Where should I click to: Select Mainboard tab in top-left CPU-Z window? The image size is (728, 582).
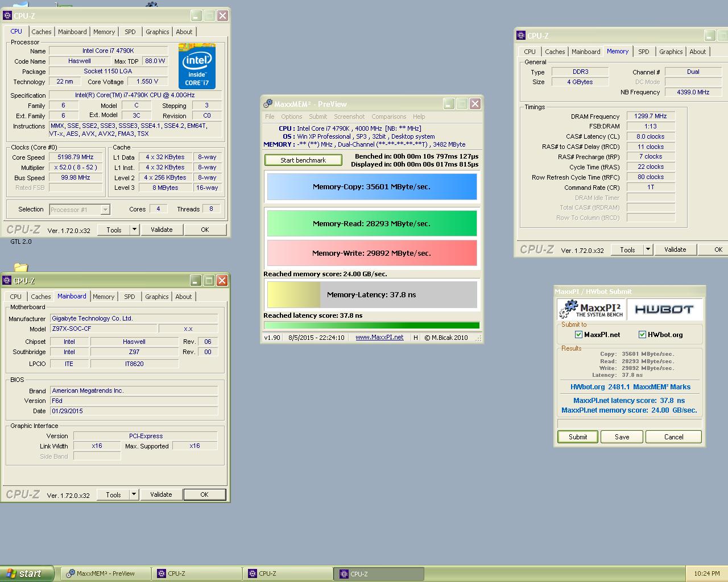pyautogui.click(x=73, y=32)
